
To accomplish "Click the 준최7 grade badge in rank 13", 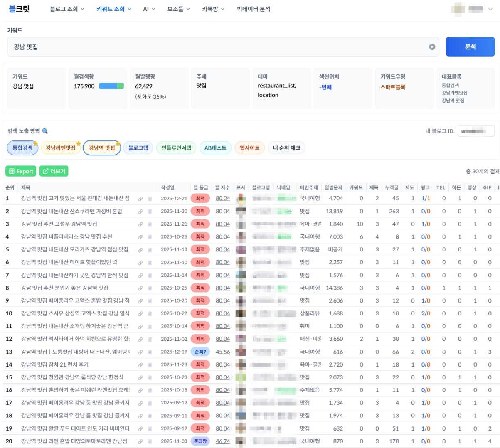I will click(200, 352).
